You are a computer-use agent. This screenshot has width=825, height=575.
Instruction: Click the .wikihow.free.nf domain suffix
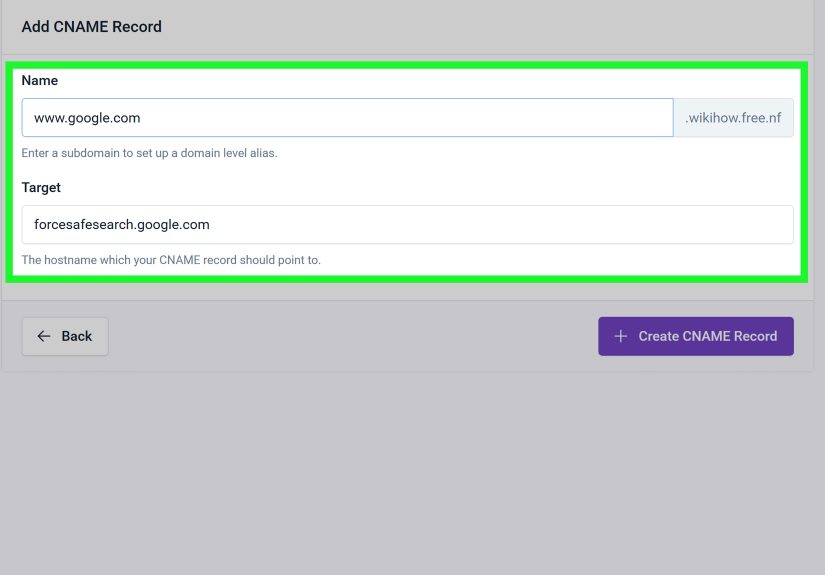(x=733, y=118)
